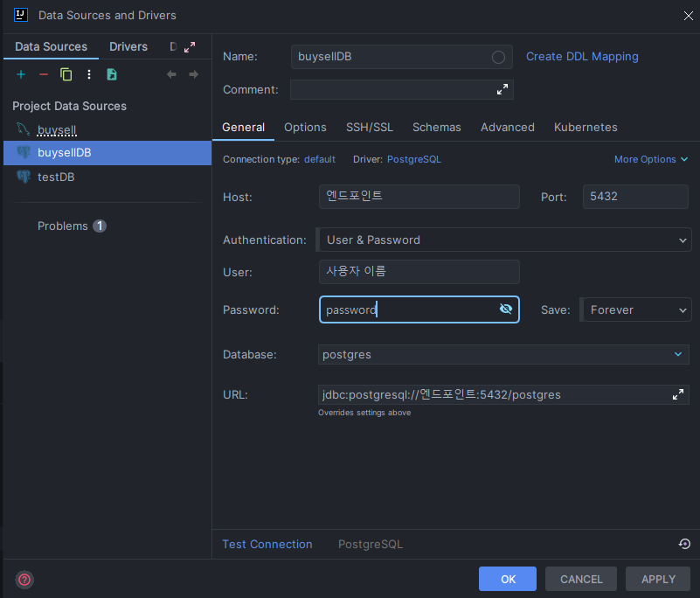Toggle password visibility eye icon

[506, 309]
